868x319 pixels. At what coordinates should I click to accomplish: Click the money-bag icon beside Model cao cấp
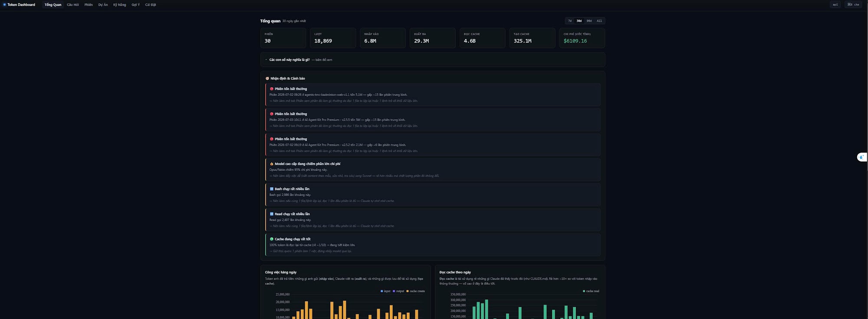coord(272,164)
